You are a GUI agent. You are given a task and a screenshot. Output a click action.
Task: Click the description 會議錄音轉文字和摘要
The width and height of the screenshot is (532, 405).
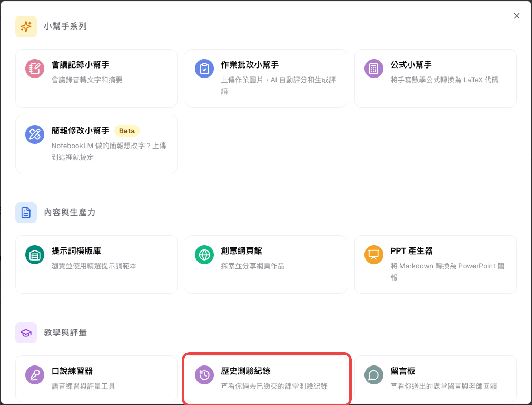87,80
